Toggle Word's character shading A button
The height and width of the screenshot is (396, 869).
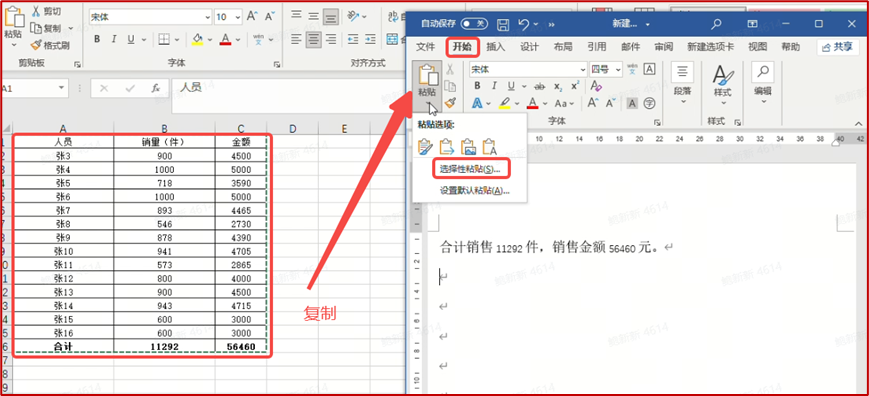tap(632, 103)
